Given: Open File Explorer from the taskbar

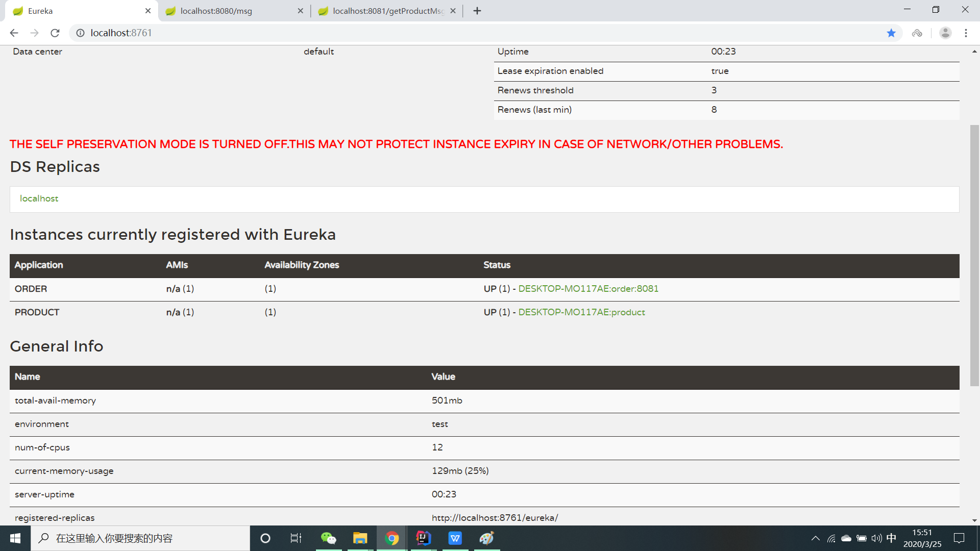Looking at the screenshot, I should coord(360,538).
